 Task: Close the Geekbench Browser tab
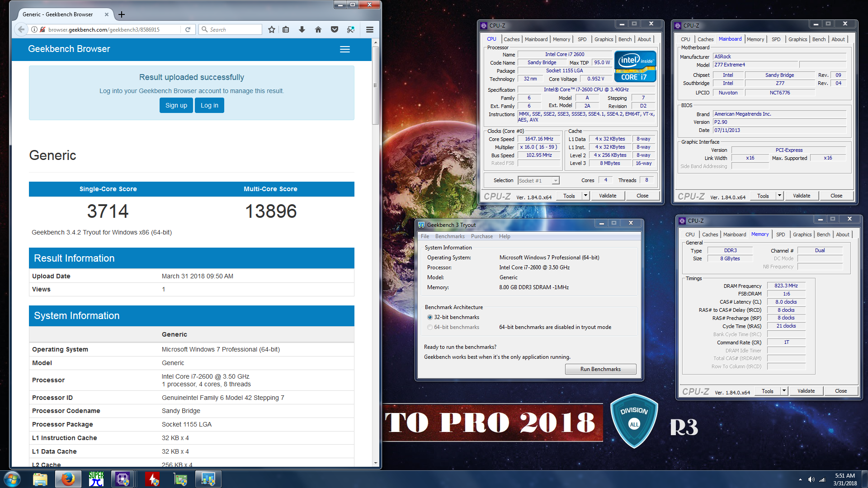tap(107, 14)
